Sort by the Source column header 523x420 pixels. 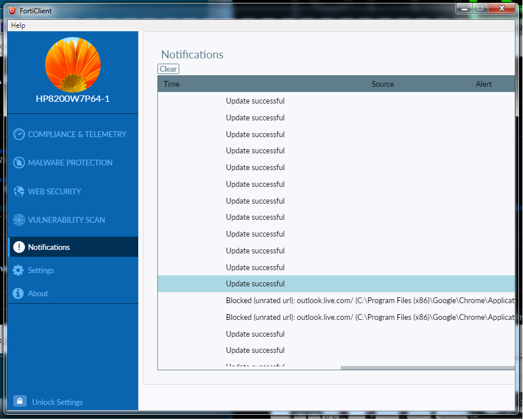pyautogui.click(x=383, y=84)
